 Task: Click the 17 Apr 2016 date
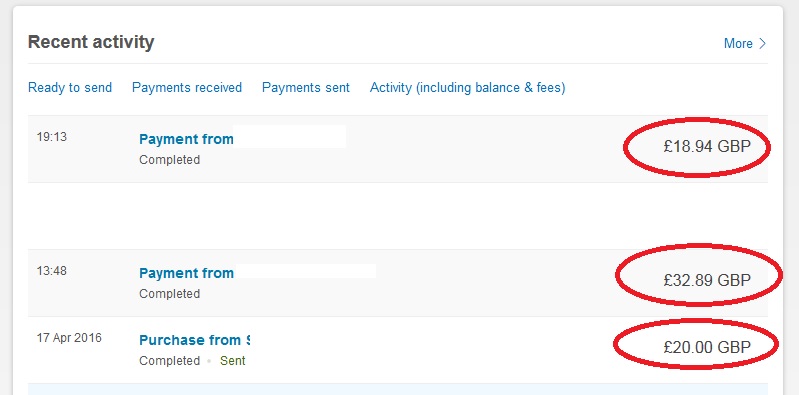pos(69,337)
